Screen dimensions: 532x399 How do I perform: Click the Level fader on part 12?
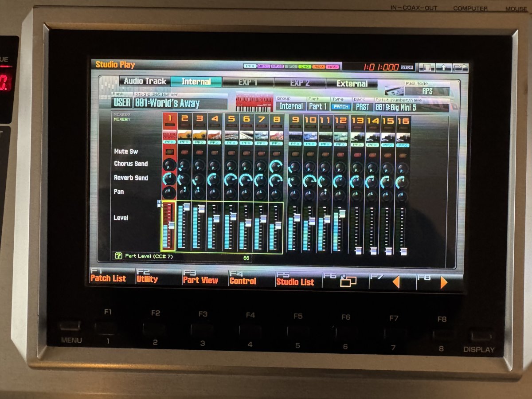(342, 214)
